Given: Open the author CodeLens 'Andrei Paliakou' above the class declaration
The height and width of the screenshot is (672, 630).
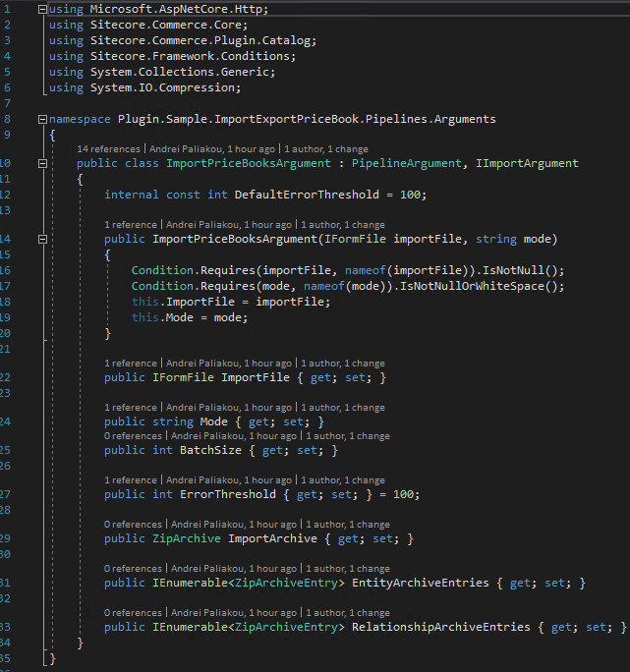Looking at the screenshot, I should tap(212, 149).
